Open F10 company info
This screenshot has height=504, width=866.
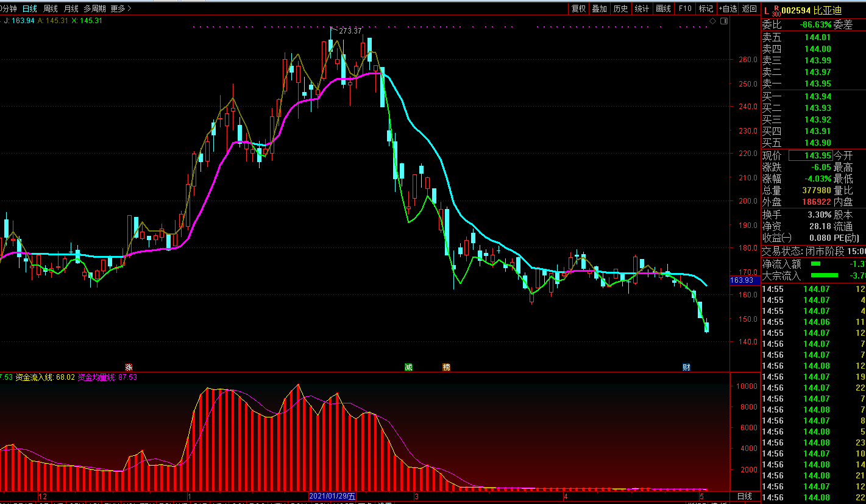coord(685,9)
